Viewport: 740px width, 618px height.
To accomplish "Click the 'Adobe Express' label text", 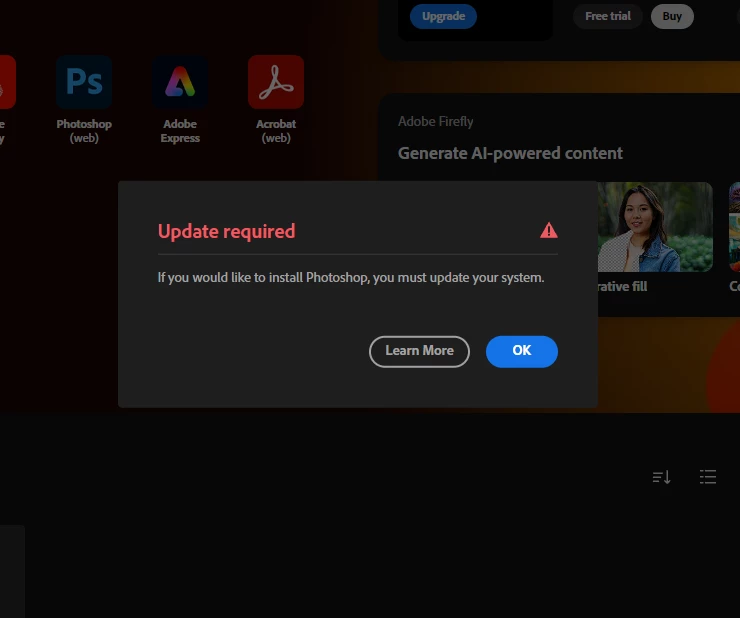I will [x=180, y=131].
